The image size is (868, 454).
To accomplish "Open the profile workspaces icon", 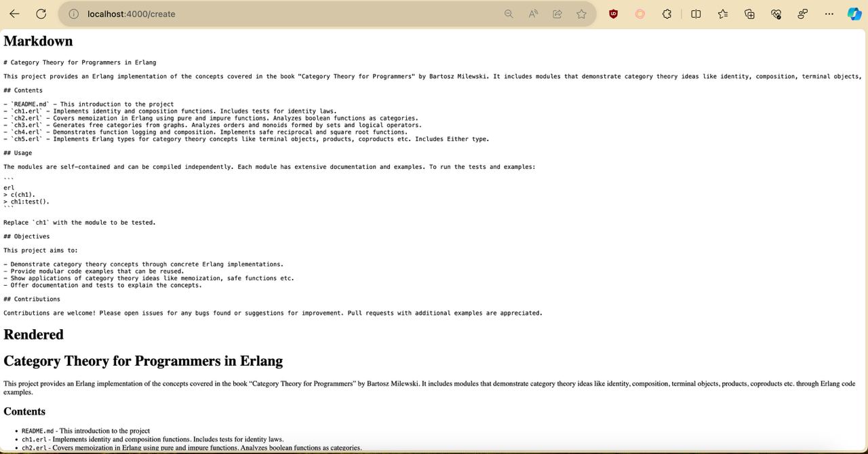I will coord(803,14).
